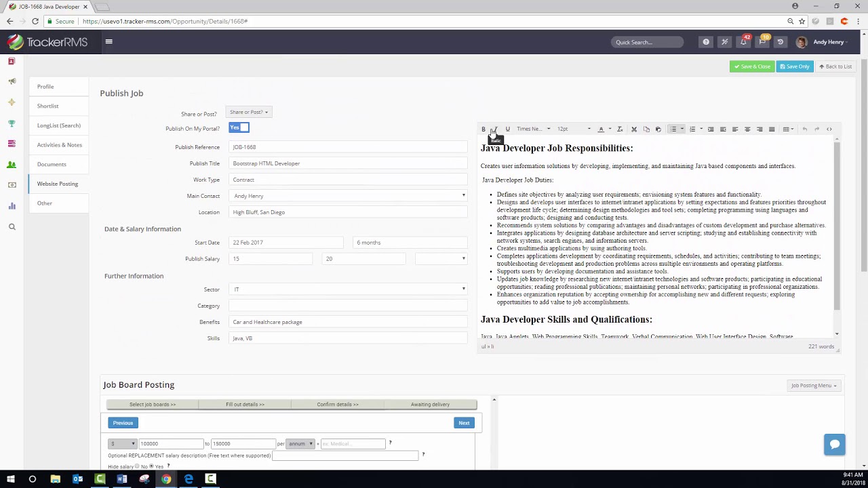
Task: Open the salary currency dropdown
Action: 123,443
